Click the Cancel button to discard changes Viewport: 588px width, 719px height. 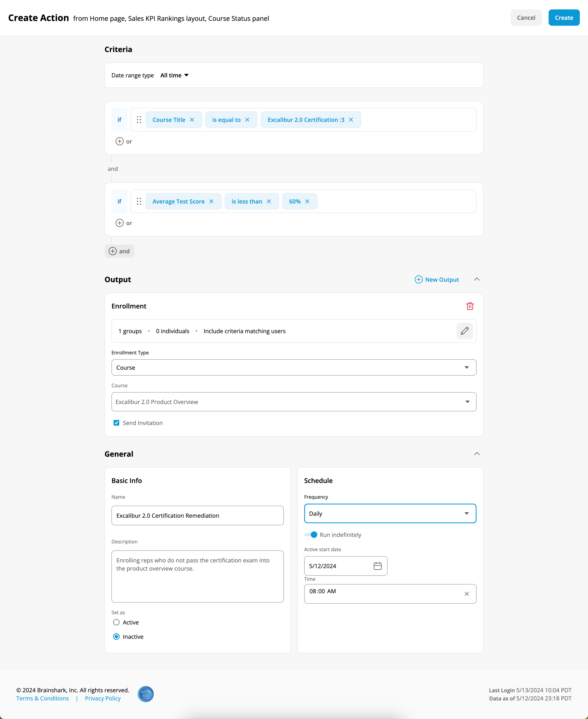click(x=526, y=17)
